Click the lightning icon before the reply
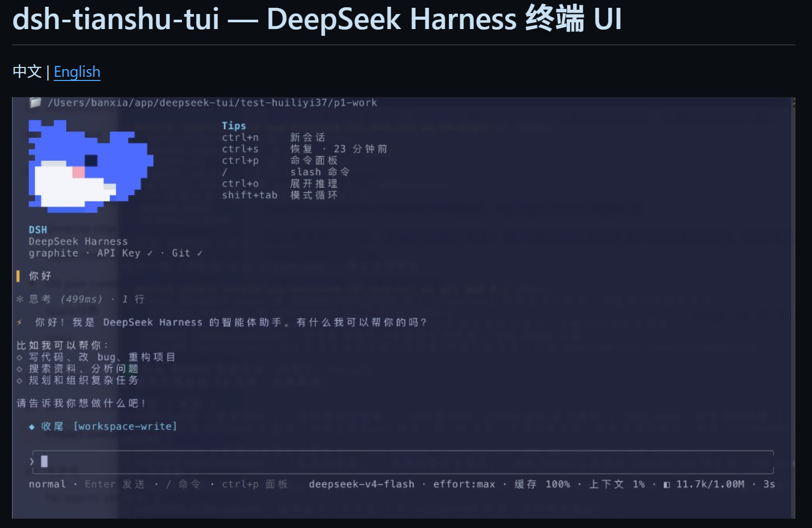Screen dimensions: 812x528 20,322
